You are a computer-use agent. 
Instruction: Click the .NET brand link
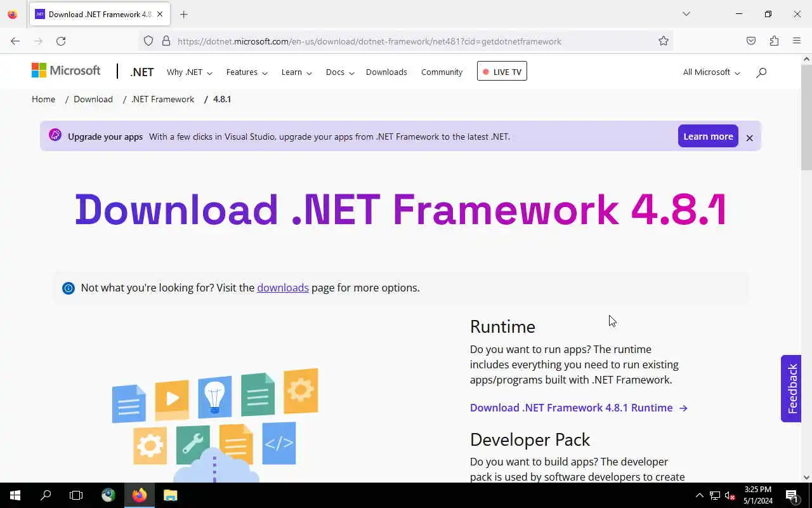pos(142,72)
